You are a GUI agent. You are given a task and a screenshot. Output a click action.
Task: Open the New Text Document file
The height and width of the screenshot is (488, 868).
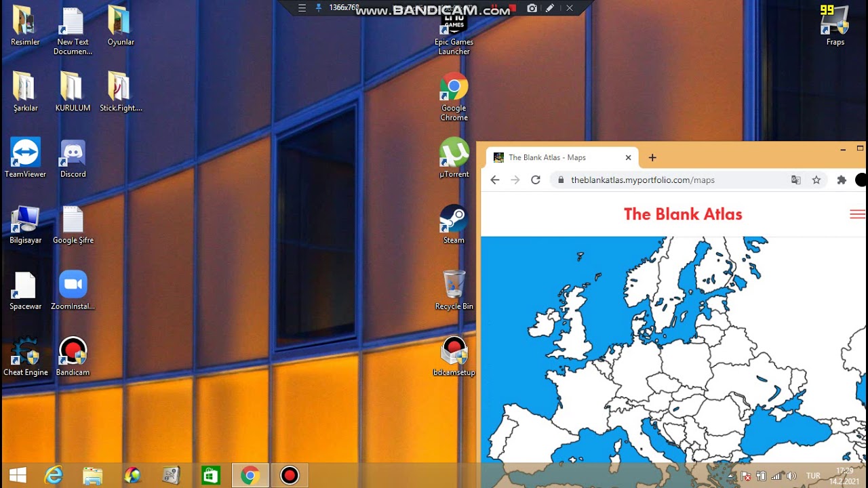coord(73,30)
